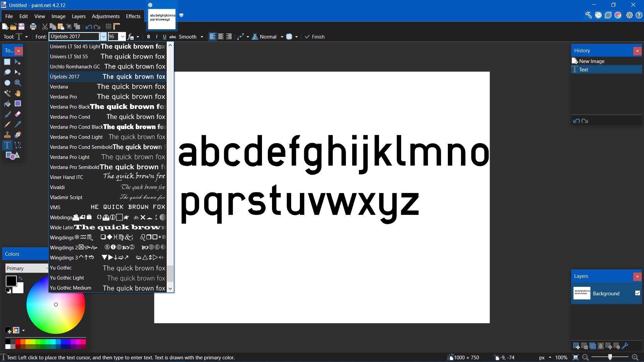Image resolution: width=644 pixels, height=362 pixels.
Task: Toggle the pixel grid view
Action: [108, 26]
